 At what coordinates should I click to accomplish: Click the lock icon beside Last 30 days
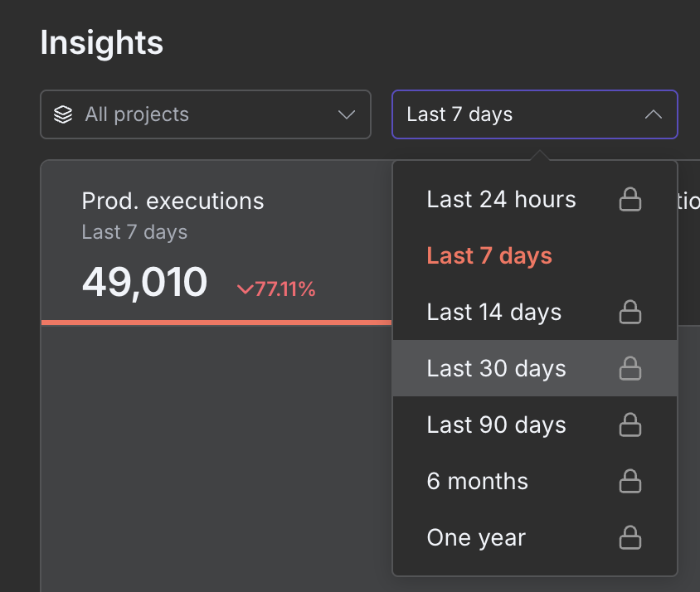point(630,368)
